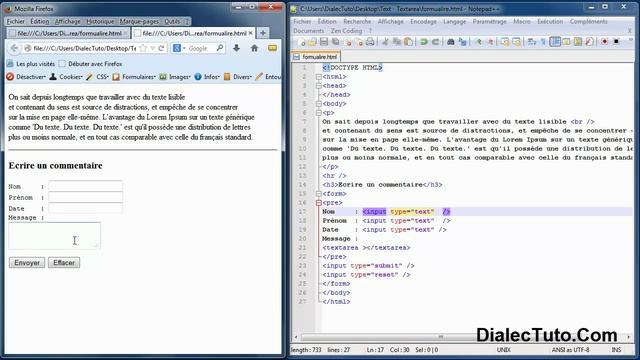Click the Print icon in Notepad++ toolbar
The image size is (640, 360).
[x=370, y=42]
